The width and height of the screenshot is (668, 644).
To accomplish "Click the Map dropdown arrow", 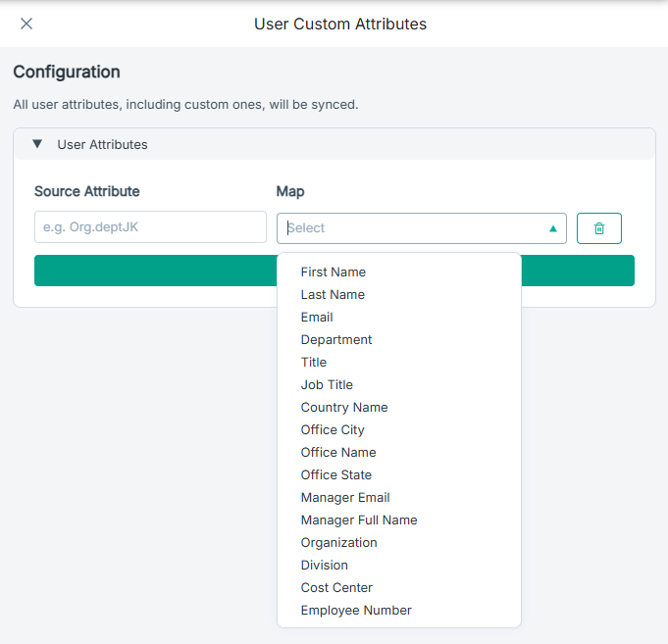I will tap(553, 228).
